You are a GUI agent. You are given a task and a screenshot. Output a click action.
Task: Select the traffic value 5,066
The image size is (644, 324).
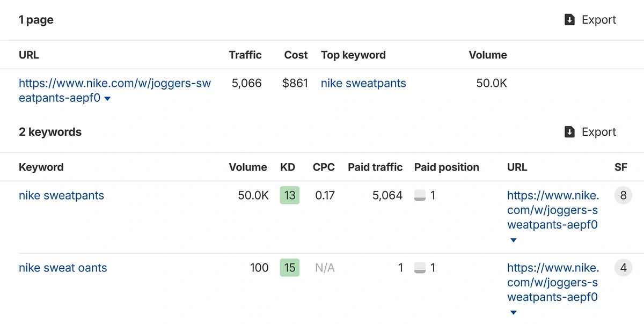[x=247, y=83]
